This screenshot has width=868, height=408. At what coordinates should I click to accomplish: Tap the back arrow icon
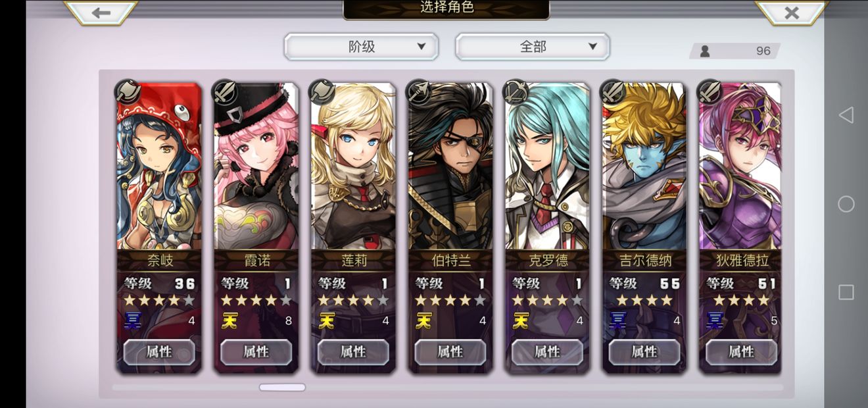(x=101, y=13)
